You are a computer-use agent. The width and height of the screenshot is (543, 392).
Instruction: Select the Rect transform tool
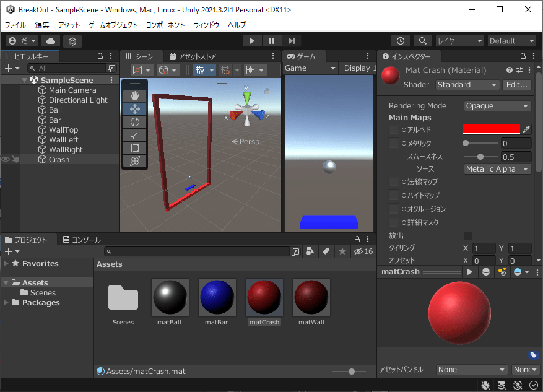pyautogui.click(x=135, y=148)
